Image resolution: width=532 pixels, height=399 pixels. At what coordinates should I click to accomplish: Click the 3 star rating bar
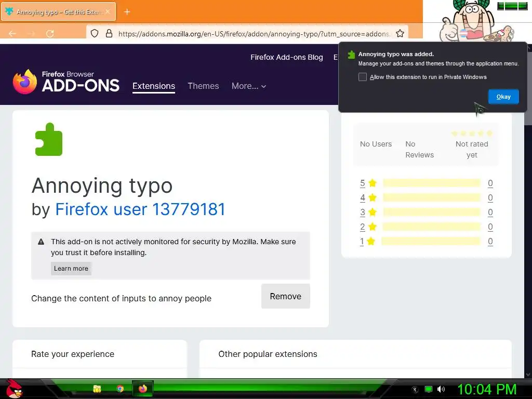[x=432, y=212]
